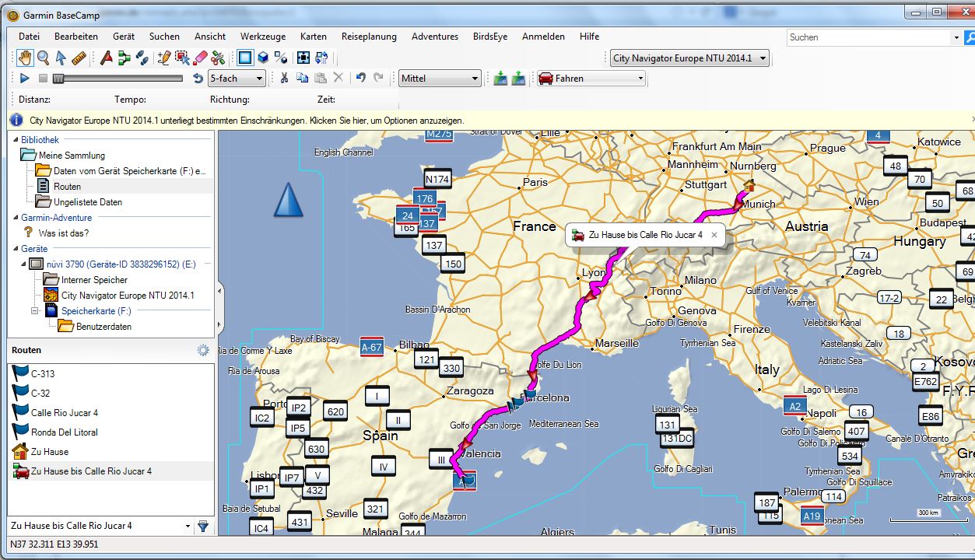Select the dashed box selection tool
Image resolution: width=975 pixels, height=560 pixels.
click(x=182, y=58)
